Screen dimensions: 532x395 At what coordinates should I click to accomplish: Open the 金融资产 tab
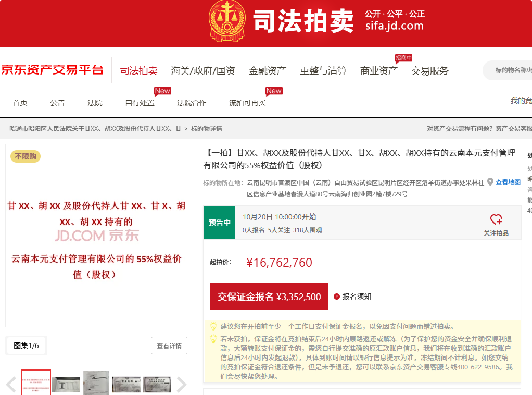(x=268, y=71)
